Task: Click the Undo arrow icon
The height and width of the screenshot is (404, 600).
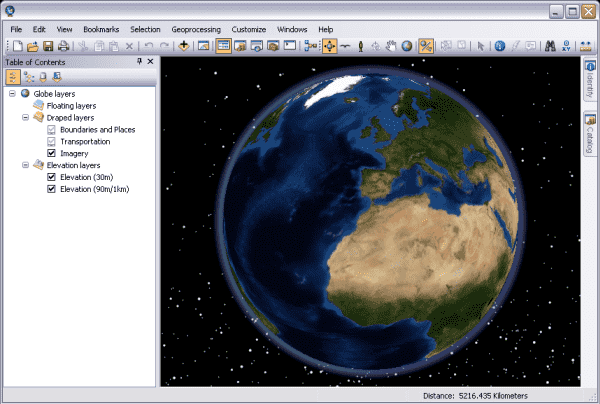Action: 148,46
